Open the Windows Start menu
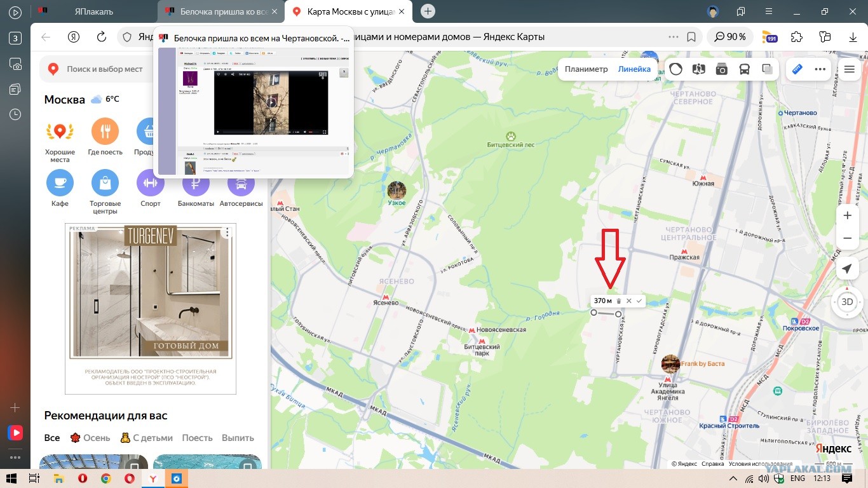This screenshot has height=488, width=868. 10,478
